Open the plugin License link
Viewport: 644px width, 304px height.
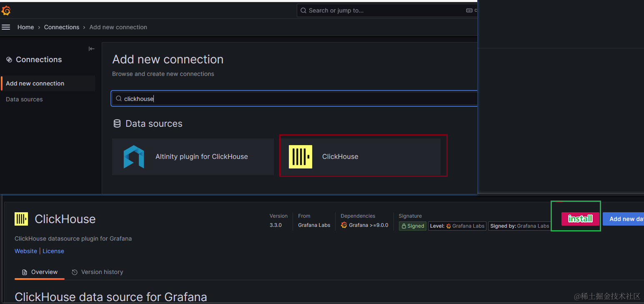pyautogui.click(x=53, y=251)
